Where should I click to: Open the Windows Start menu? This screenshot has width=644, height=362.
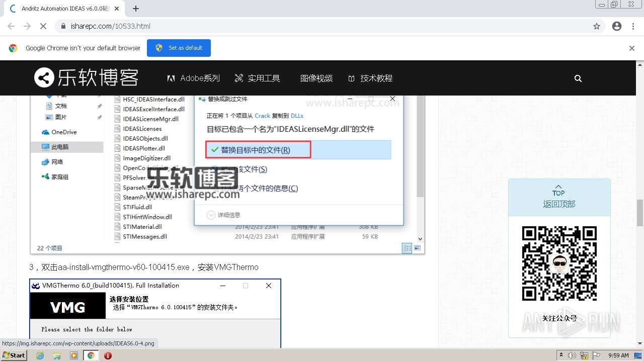pyautogui.click(x=14, y=355)
